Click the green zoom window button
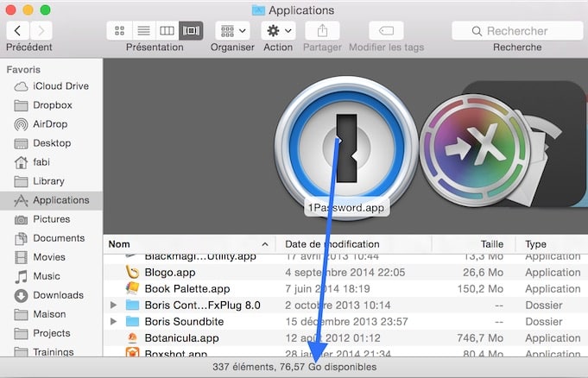588x378 pixels. click(46, 9)
